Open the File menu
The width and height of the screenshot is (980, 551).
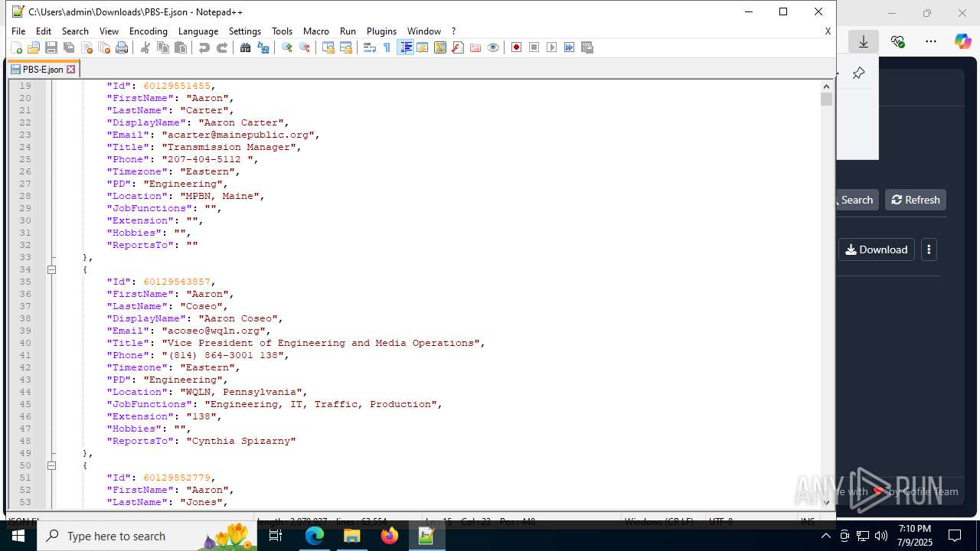pos(18,31)
